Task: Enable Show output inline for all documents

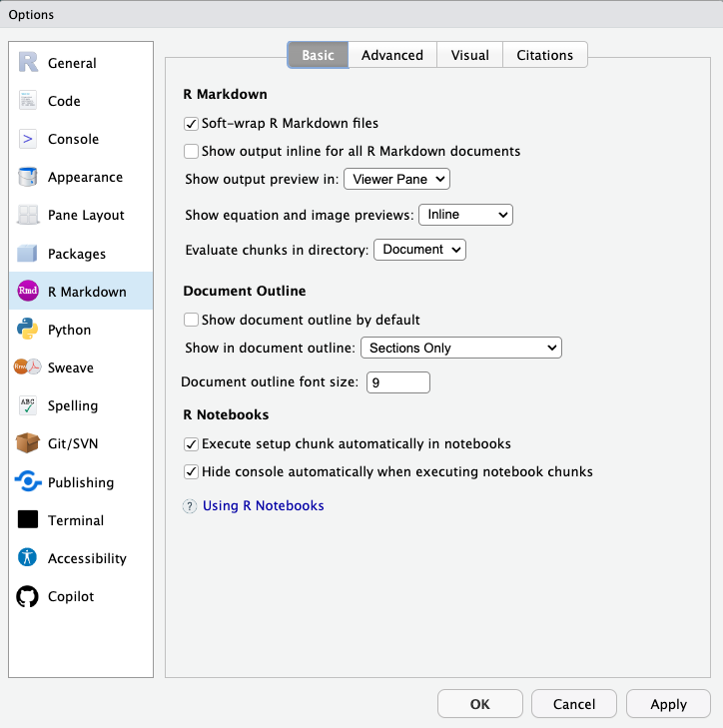Action: coord(192,152)
